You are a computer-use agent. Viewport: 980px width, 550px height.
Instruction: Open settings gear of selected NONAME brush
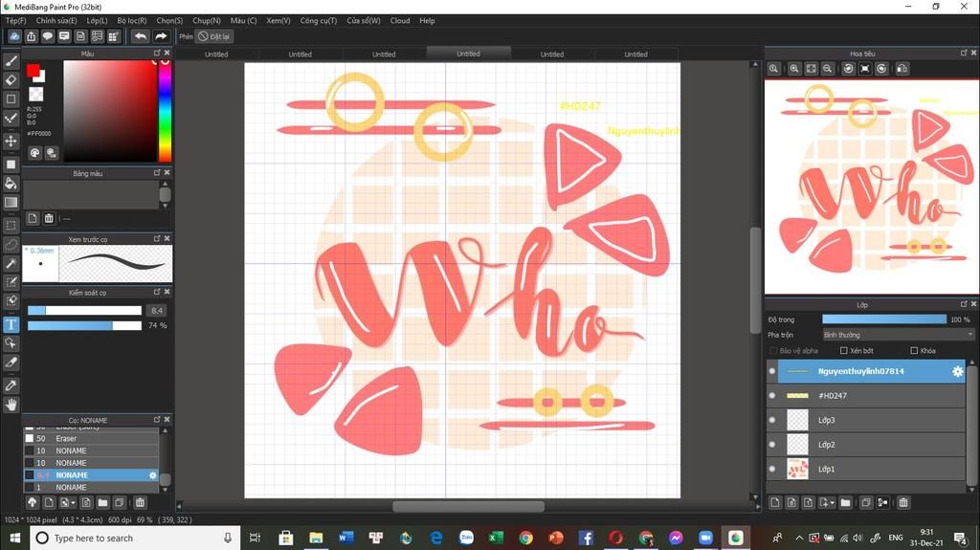(152, 475)
